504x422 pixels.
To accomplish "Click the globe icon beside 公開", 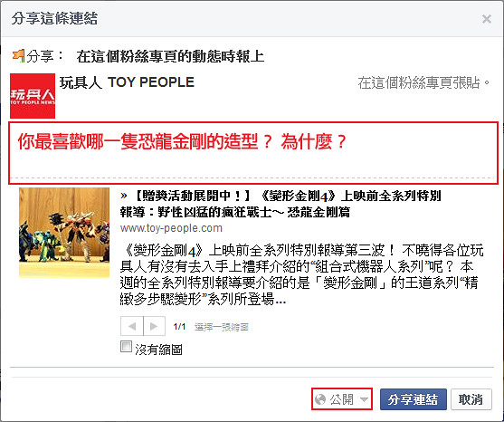I will coord(320,399).
